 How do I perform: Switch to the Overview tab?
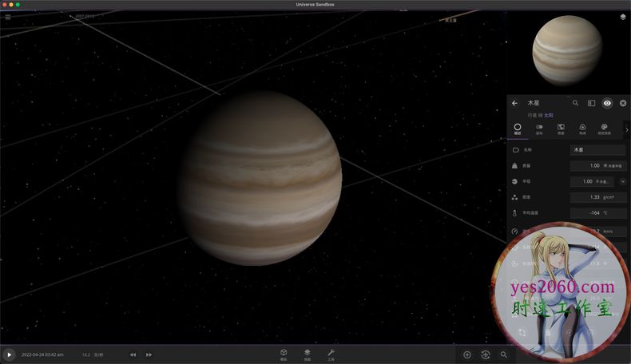517,129
